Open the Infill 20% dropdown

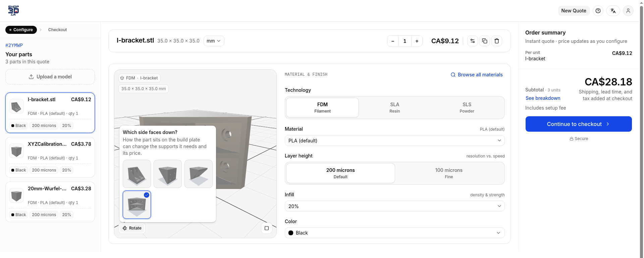[x=395, y=206]
